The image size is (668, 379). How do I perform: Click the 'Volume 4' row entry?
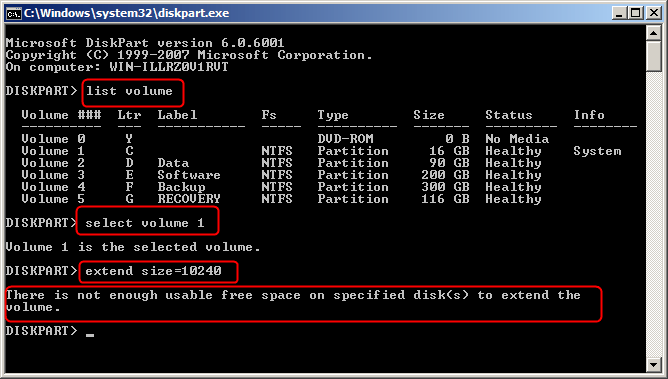pos(53,187)
